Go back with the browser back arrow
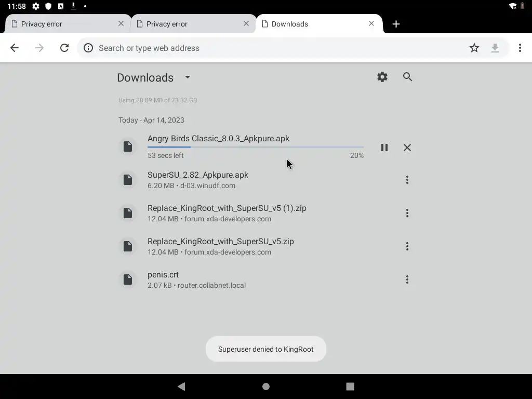532x399 pixels. click(x=14, y=48)
